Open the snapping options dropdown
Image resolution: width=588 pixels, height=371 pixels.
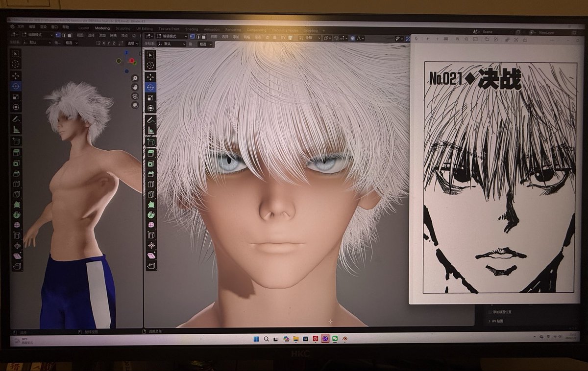tap(344, 38)
